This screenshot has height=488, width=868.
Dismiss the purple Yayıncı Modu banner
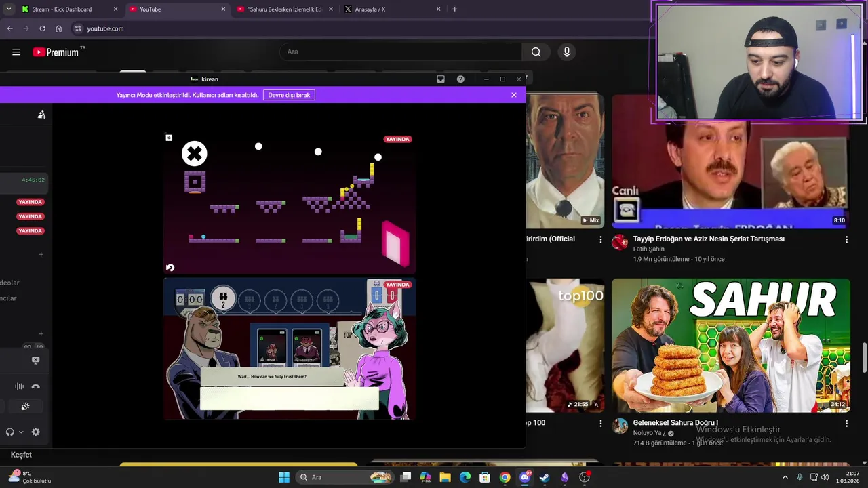coord(514,95)
